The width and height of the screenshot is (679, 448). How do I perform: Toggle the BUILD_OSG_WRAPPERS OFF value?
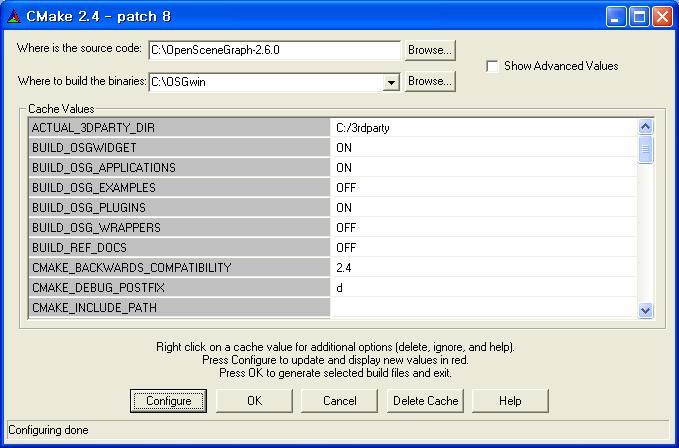[x=484, y=227]
